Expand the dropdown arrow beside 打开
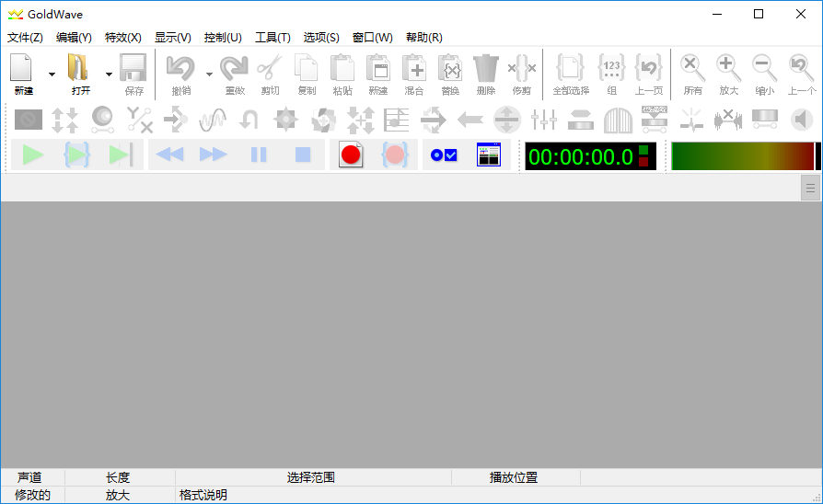 pyautogui.click(x=109, y=74)
